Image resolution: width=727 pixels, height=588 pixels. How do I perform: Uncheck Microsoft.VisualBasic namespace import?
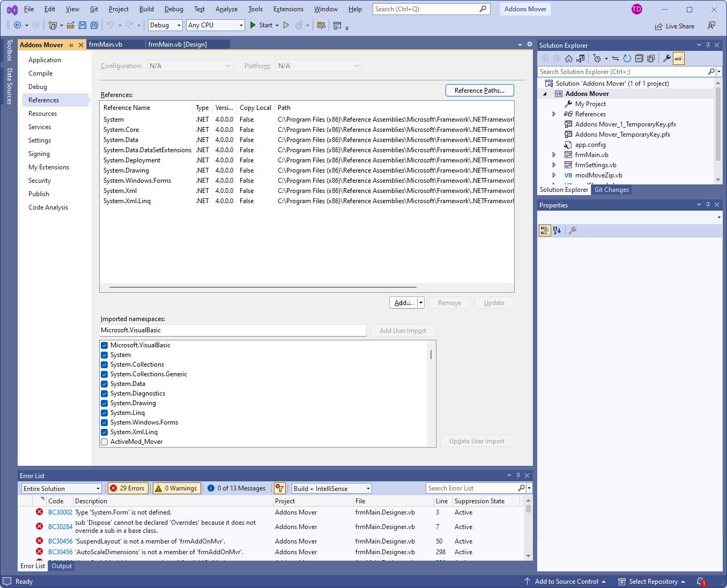point(105,345)
